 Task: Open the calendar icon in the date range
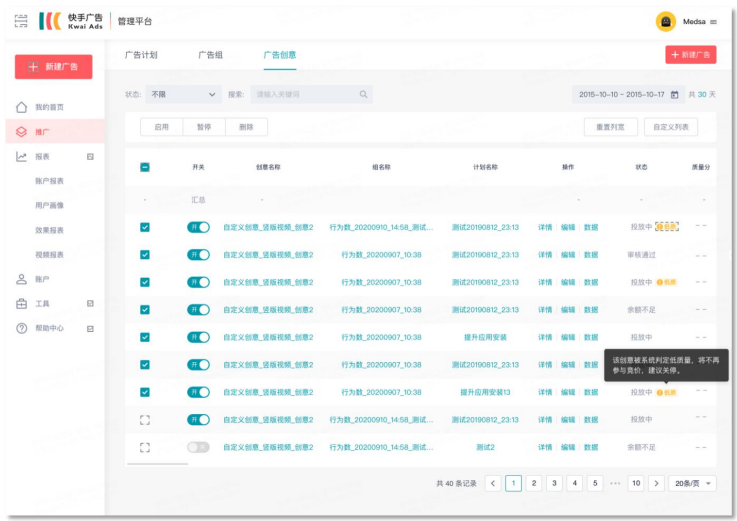(x=674, y=95)
